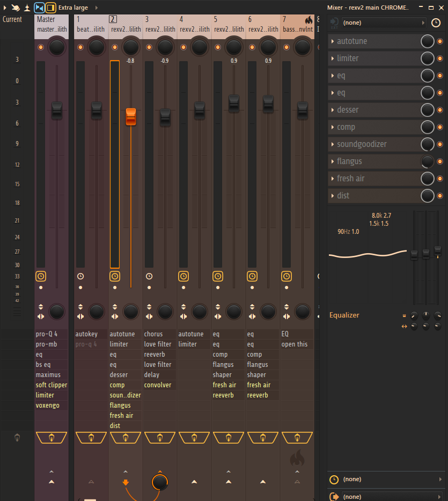This screenshot has height=501, width=448.
Task: Open the FX slot tray on track 5
Action: point(229,438)
